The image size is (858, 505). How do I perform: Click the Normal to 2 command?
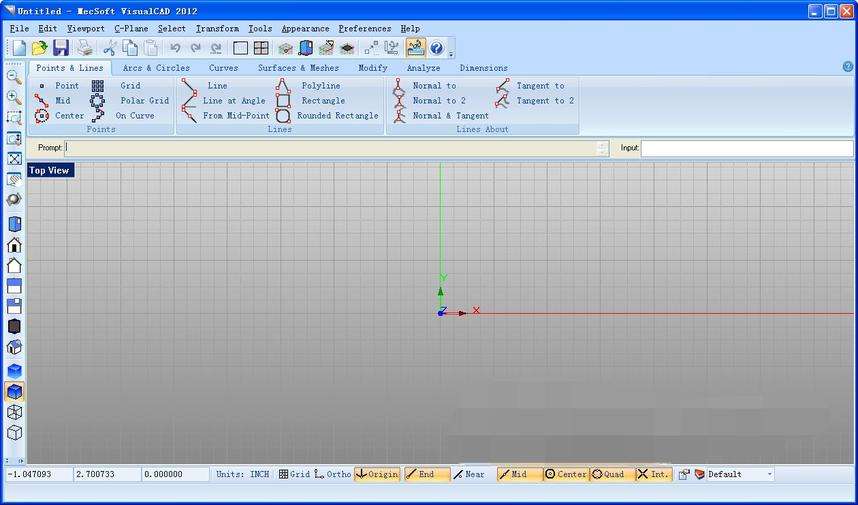pyautogui.click(x=430, y=101)
